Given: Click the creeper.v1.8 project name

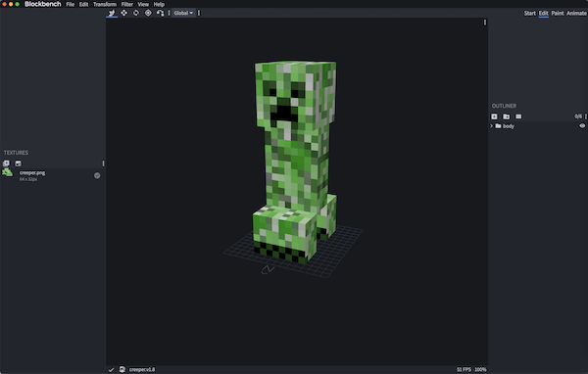Looking at the screenshot, I should [x=142, y=369].
